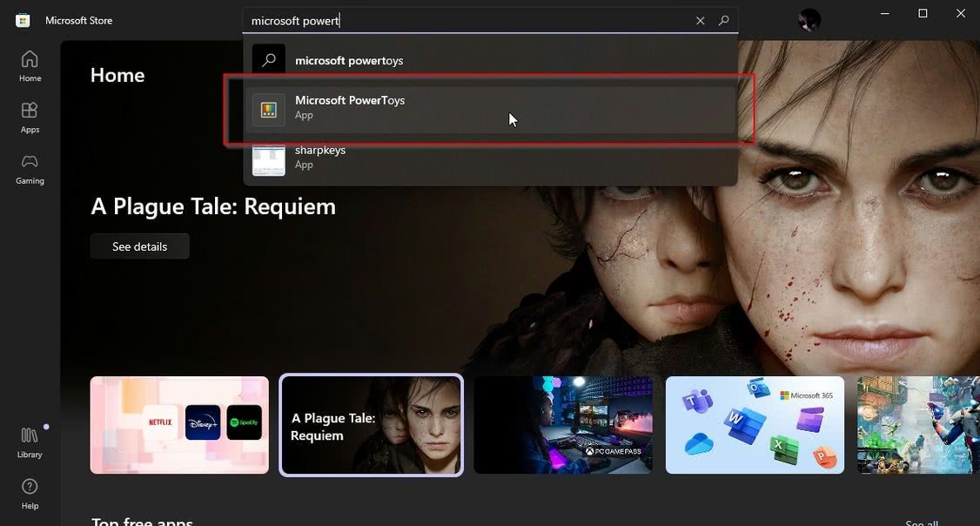
Task: Clear the search box text
Action: click(700, 21)
